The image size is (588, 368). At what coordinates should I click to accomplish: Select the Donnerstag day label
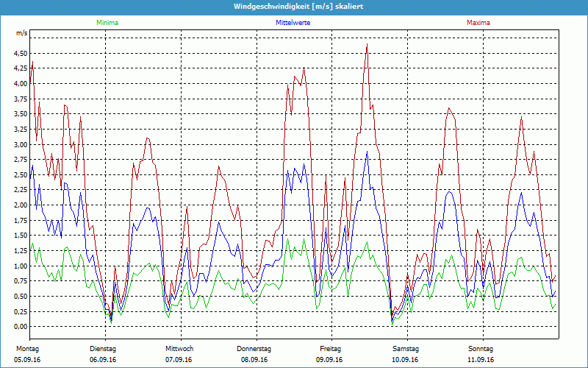coord(254,349)
